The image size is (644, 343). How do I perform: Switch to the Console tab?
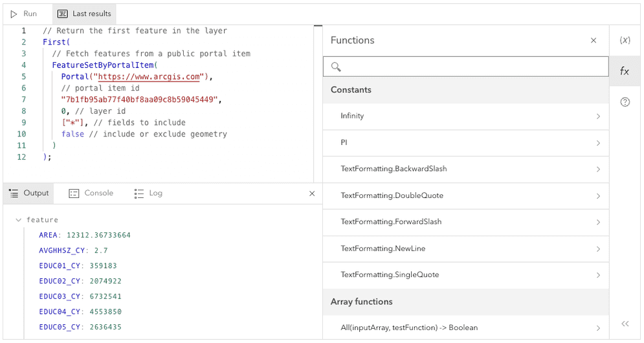(x=91, y=194)
